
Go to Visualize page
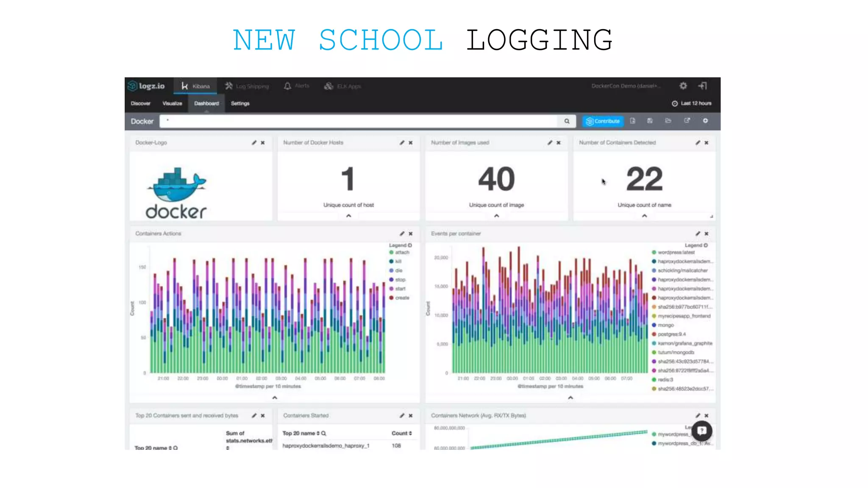(x=172, y=103)
